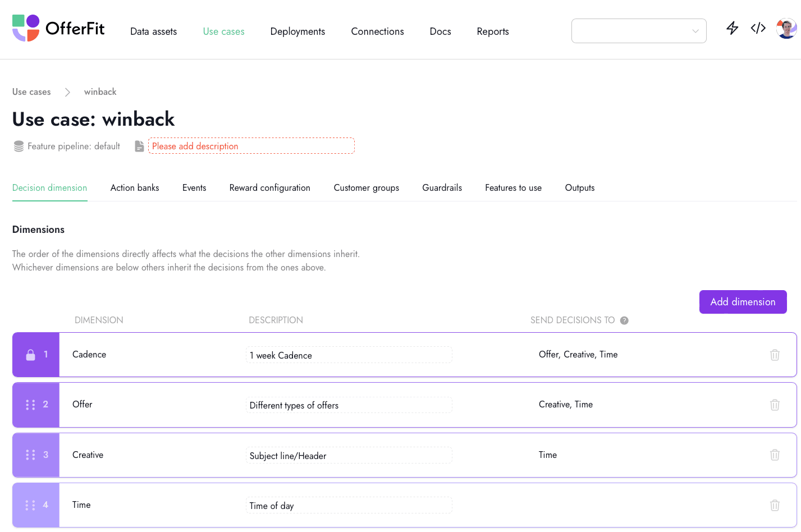
Task: Click the lightning bolt icon
Action: (732, 28)
